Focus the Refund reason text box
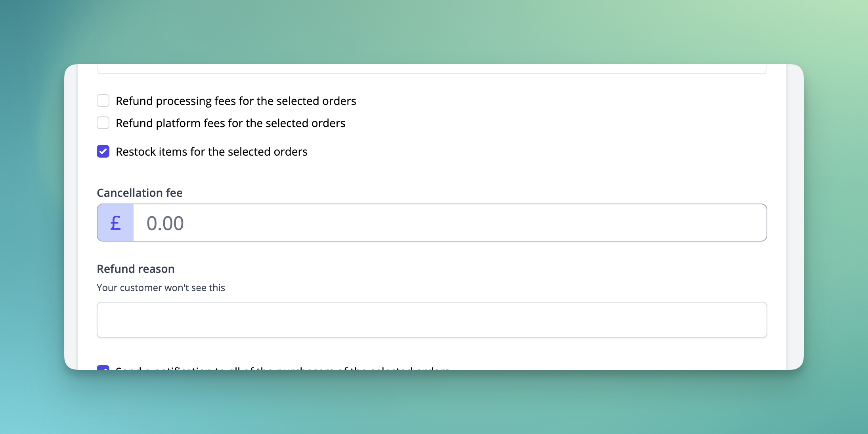868x434 pixels. click(x=432, y=320)
